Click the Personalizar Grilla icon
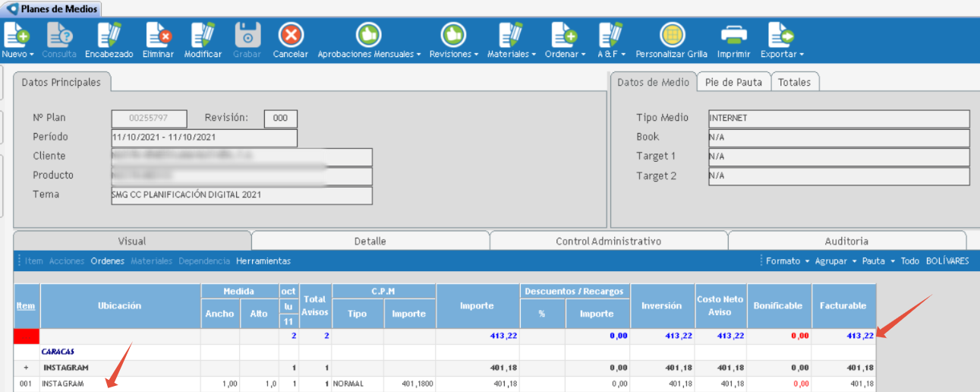 pyautogui.click(x=672, y=35)
